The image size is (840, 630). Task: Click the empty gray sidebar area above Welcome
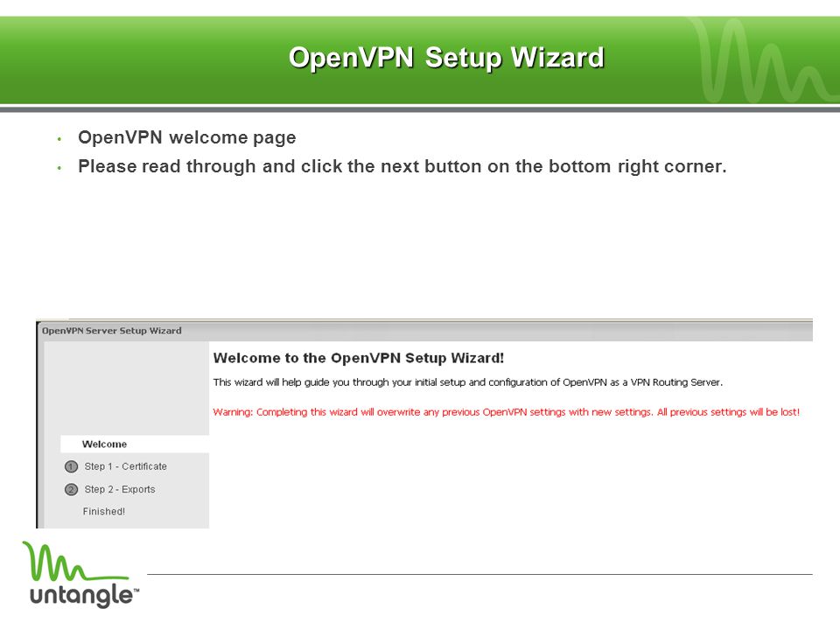127,388
